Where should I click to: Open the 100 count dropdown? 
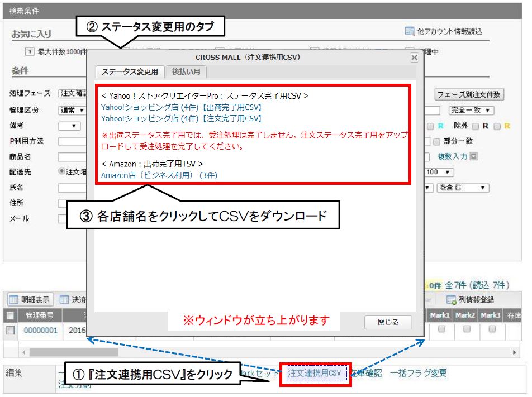pos(439,172)
